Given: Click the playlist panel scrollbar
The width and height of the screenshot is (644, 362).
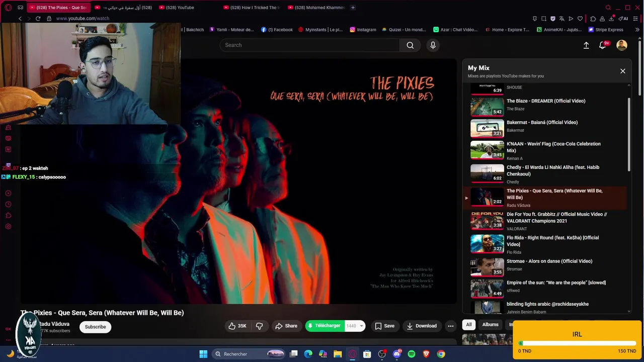Looking at the screenshot, I should (629, 134).
